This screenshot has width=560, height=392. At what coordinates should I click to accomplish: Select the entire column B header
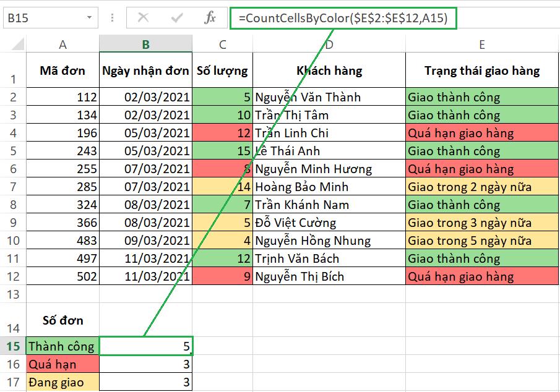(x=146, y=44)
